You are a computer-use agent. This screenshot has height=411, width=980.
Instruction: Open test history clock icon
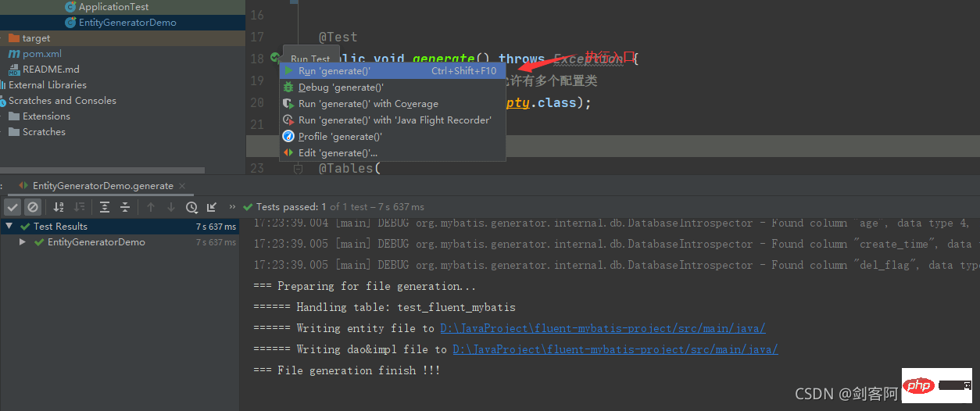pyautogui.click(x=191, y=207)
